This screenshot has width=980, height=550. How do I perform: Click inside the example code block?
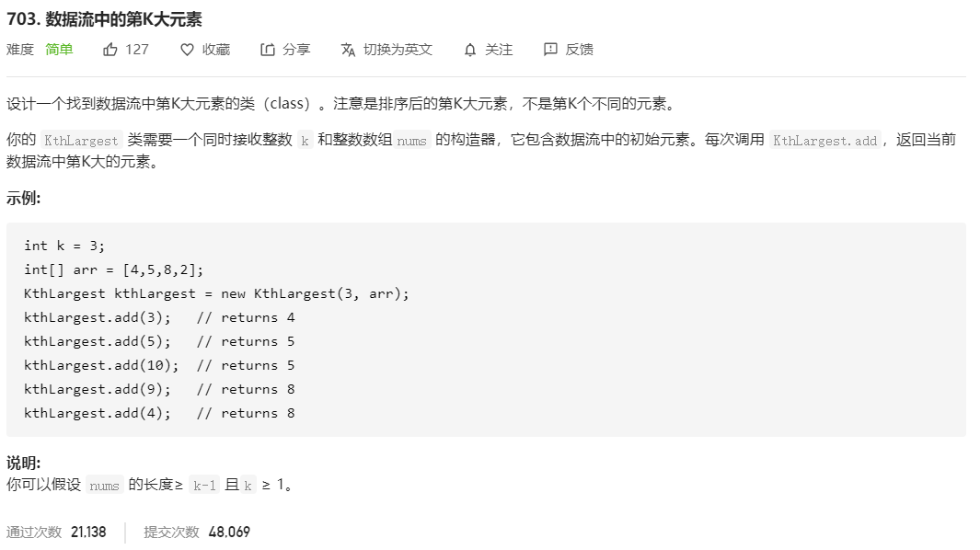486,329
